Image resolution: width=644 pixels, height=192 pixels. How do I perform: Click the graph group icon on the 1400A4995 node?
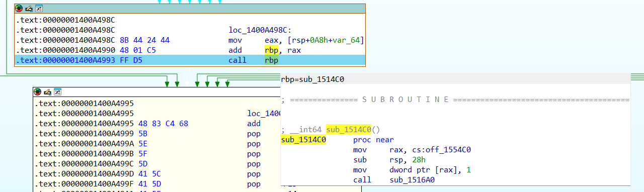[57, 92]
